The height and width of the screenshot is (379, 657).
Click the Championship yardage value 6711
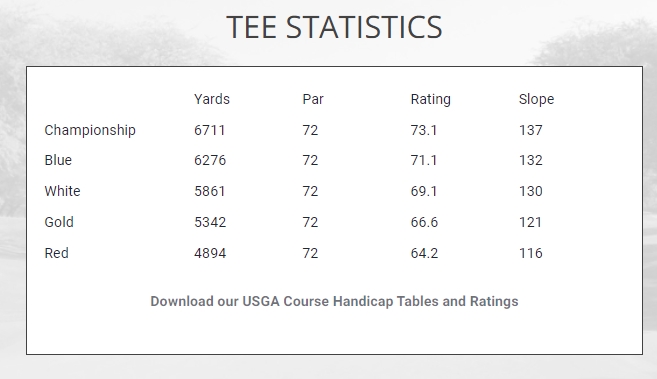pos(210,130)
